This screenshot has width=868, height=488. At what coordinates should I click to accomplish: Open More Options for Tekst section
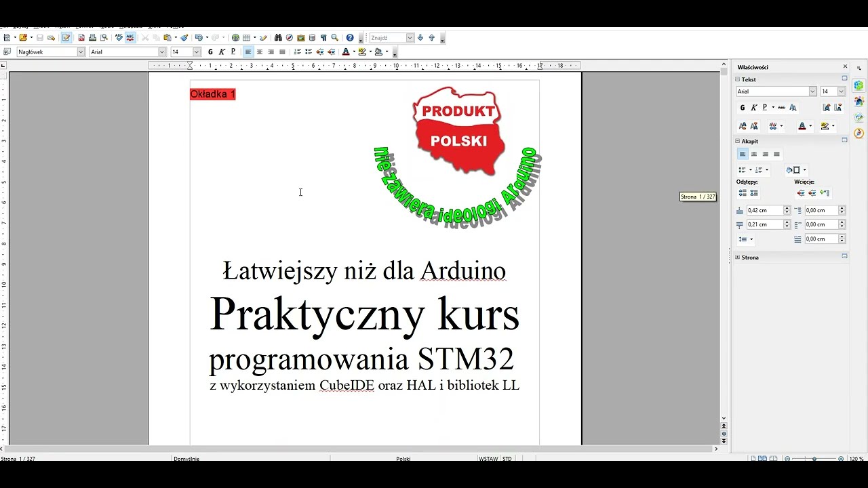(844, 79)
